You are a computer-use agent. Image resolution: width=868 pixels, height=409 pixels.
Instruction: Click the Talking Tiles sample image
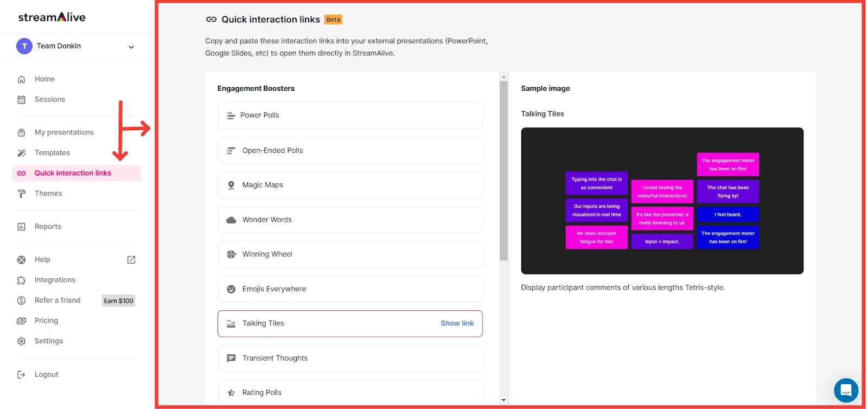[662, 201]
